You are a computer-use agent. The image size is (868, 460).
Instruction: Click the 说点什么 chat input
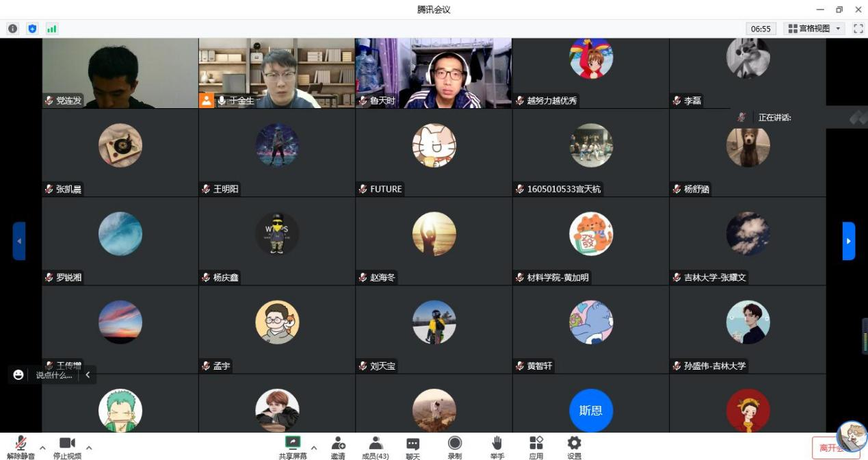53,375
